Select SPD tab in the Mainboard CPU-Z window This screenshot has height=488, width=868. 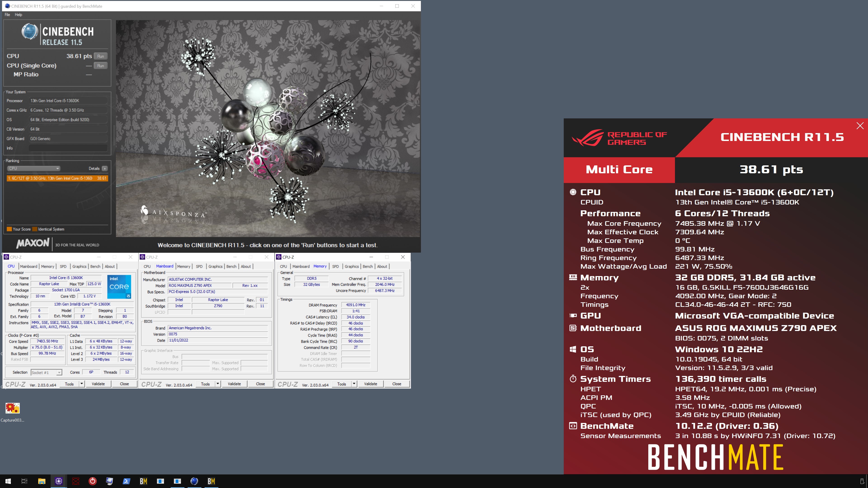(x=199, y=266)
